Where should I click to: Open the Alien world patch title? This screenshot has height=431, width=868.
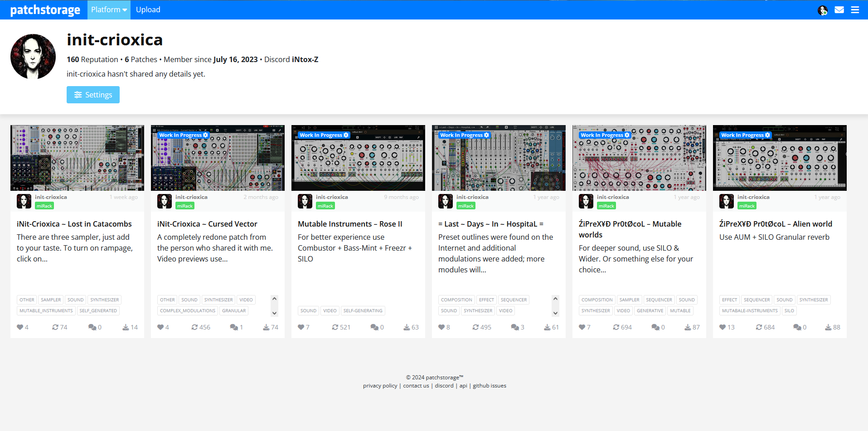776,224
